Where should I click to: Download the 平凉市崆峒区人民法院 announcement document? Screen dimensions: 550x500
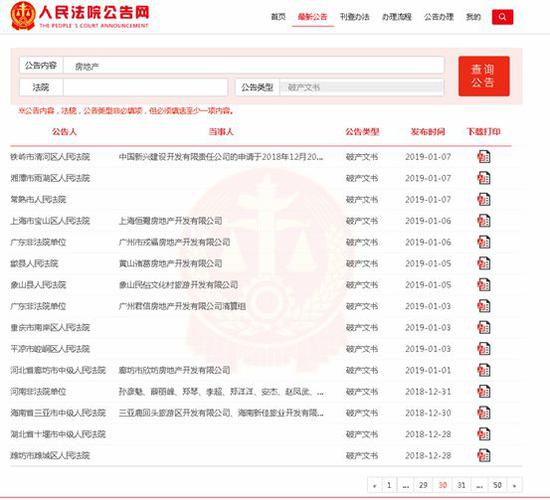pyautogui.click(x=484, y=349)
